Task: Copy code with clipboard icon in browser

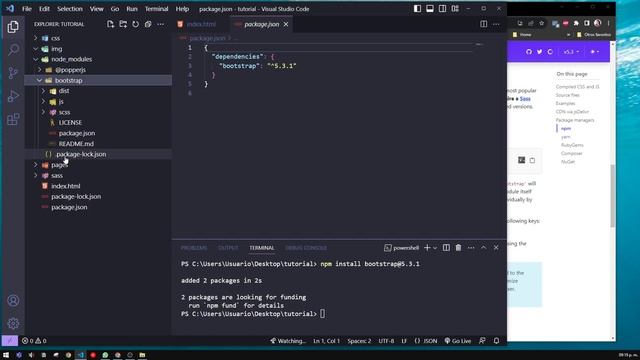Action: (532, 160)
